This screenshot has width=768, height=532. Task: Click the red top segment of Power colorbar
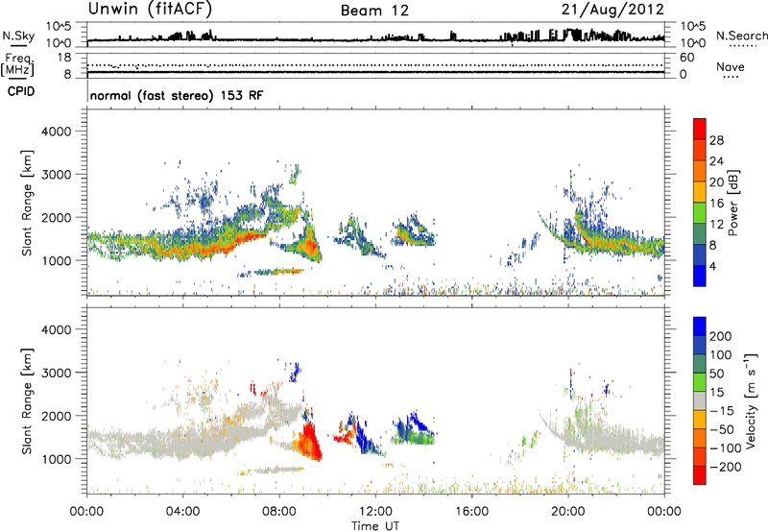(x=700, y=129)
